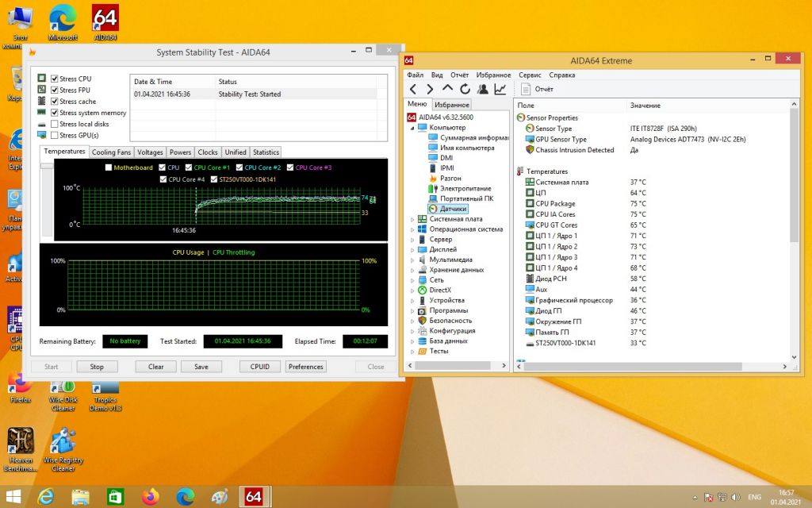
Task: Click the Значение column header
Action: pos(645,106)
